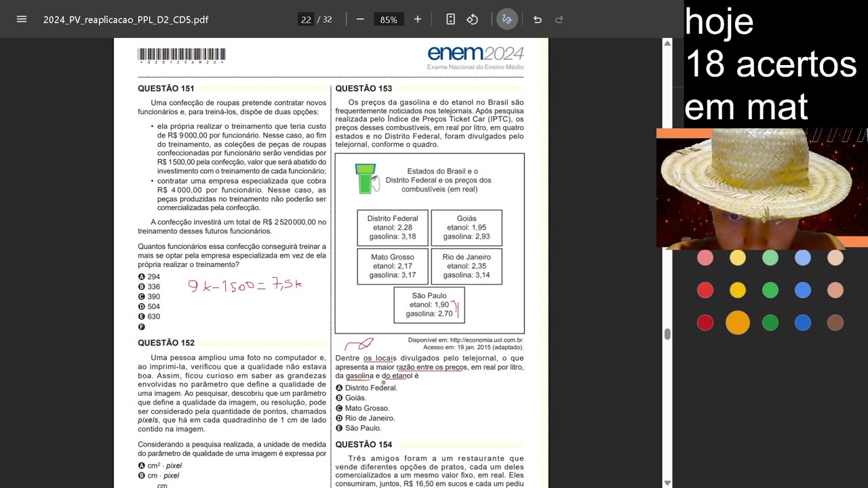Screen dimensions: 868x488
Task: Pick the brown pen color
Action: (835, 323)
